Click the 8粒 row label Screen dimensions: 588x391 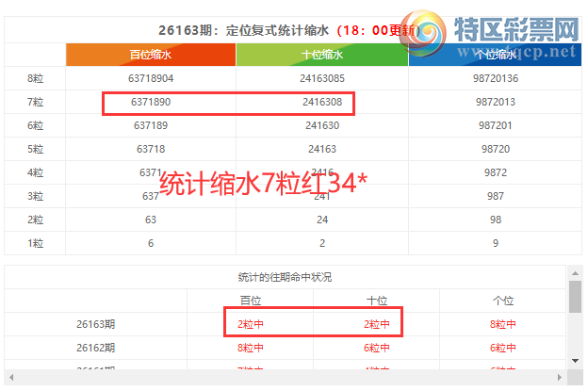click(35, 78)
